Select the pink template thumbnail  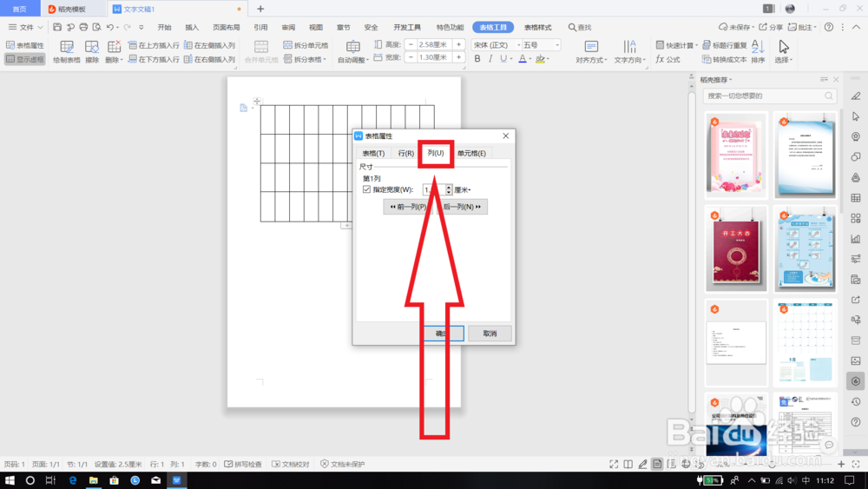coord(736,155)
